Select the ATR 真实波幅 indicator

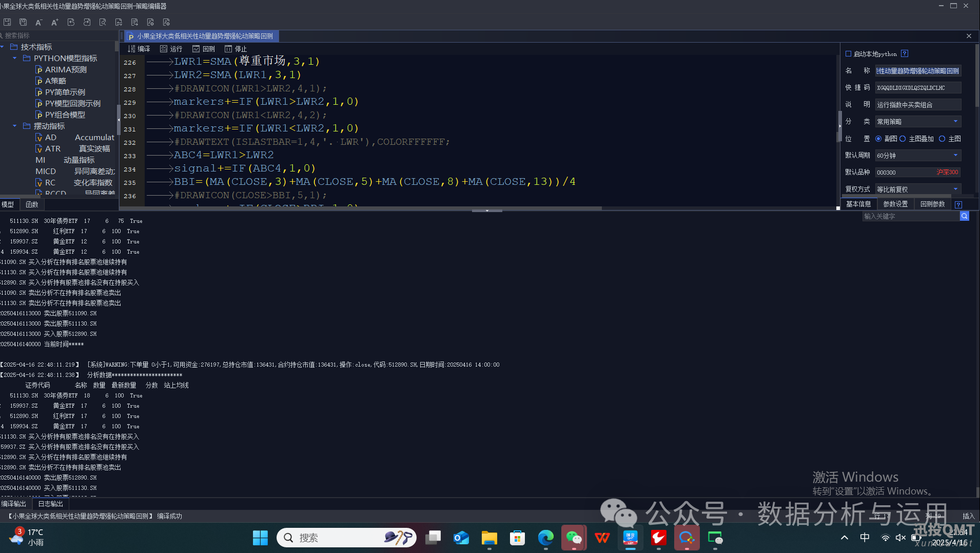[x=72, y=148]
